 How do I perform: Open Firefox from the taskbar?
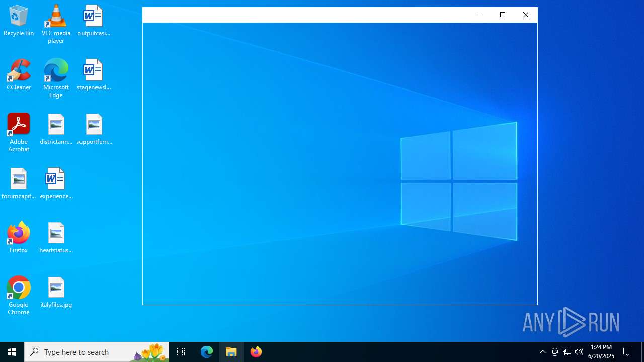point(256,352)
